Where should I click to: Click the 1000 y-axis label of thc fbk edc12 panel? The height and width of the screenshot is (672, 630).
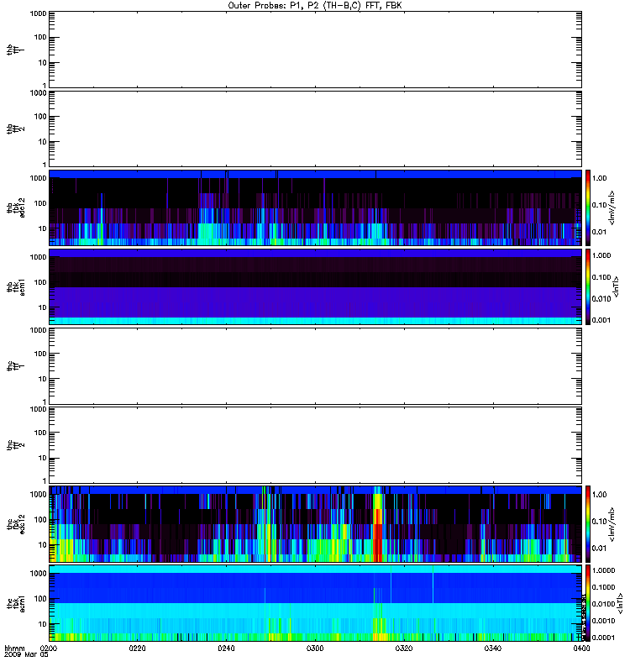(x=38, y=495)
